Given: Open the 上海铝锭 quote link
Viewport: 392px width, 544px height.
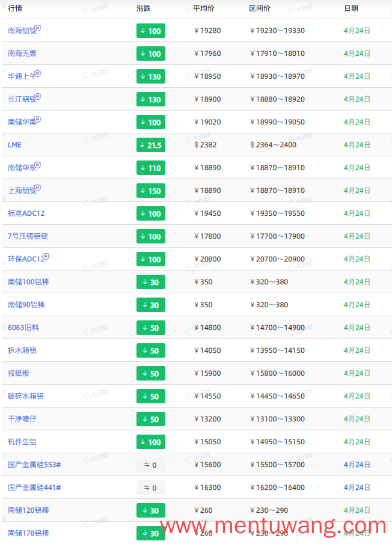Looking at the screenshot, I should click(22, 191).
